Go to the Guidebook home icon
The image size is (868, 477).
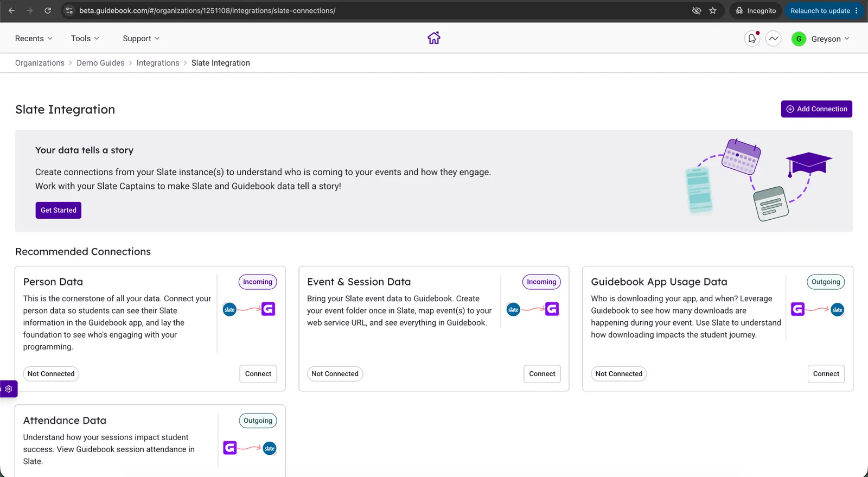tap(434, 38)
